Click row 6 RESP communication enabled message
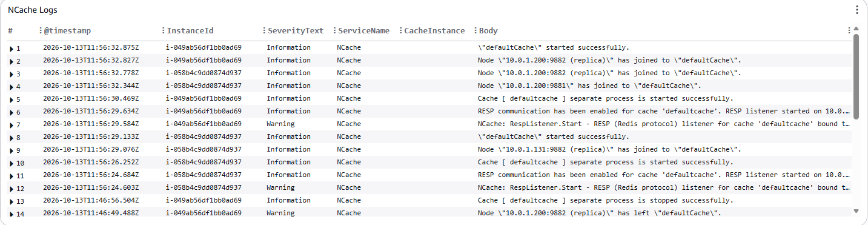The image size is (868, 225). pos(664,112)
